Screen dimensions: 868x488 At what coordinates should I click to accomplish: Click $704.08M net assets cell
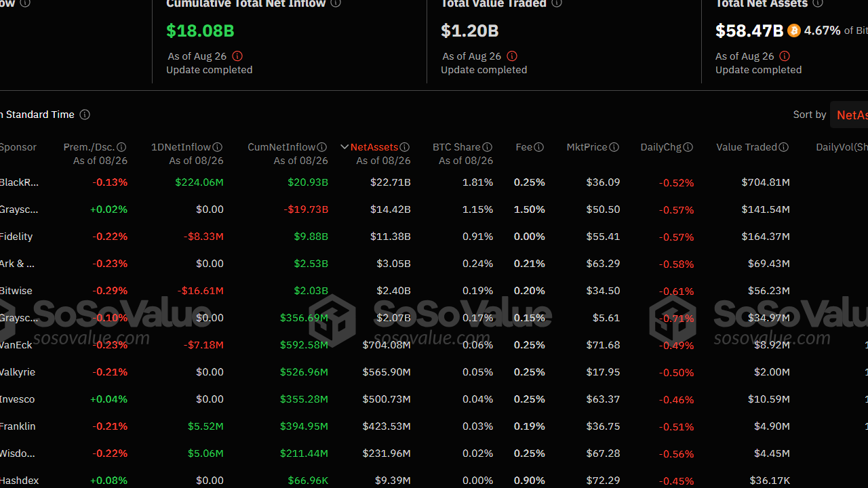tap(387, 345)
